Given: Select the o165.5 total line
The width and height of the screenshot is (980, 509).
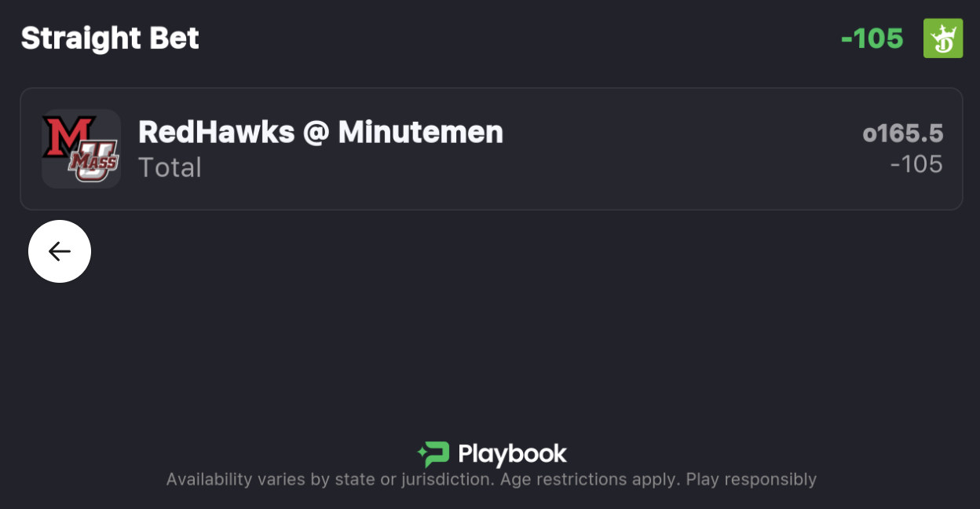Looking at the screenshot, I should [x=903, y=133].
